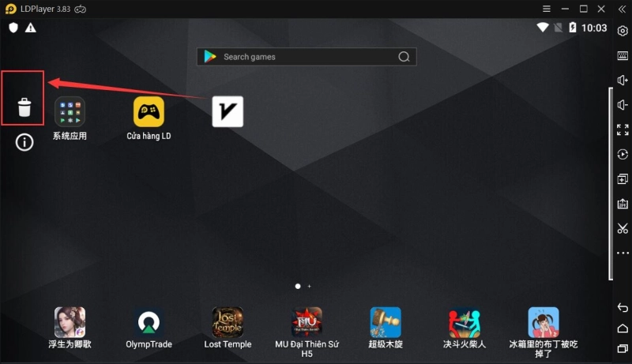This screenshot has width=632, height=364.
Task: Open the Cửa hàng LD store app
Action: (x=149, y=112)
